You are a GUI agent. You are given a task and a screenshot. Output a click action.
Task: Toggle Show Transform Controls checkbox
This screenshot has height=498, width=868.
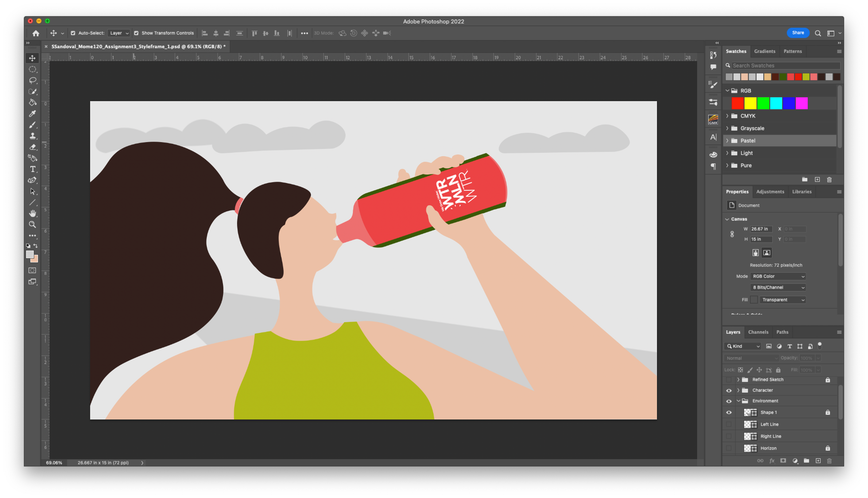136,33
